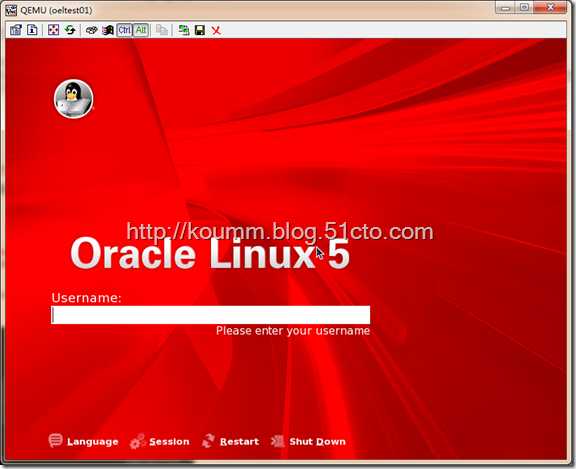Open the connection options toolbar icon
The height and width of the screenshot is (469, 576).
(15, 30)
